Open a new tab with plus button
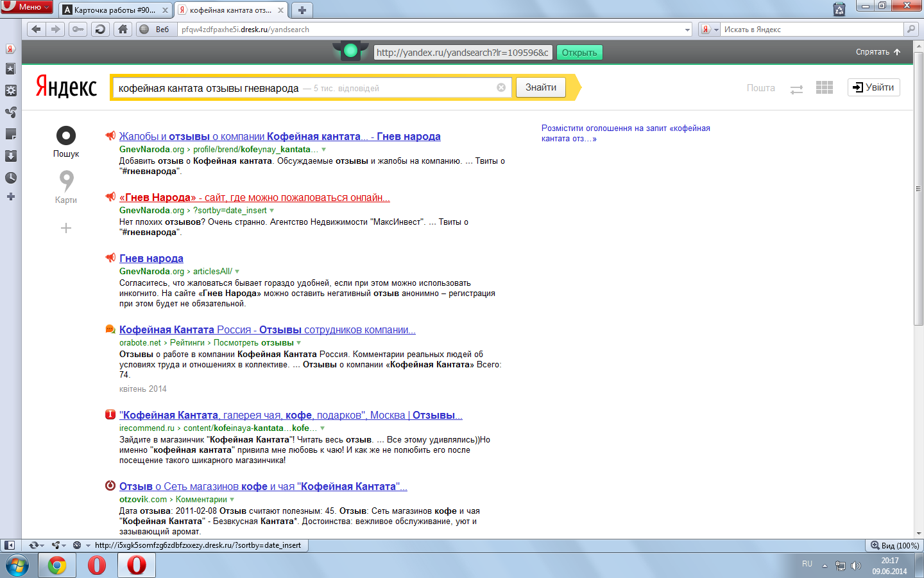This screenshot has height=578, width=924. pos(302,10)
